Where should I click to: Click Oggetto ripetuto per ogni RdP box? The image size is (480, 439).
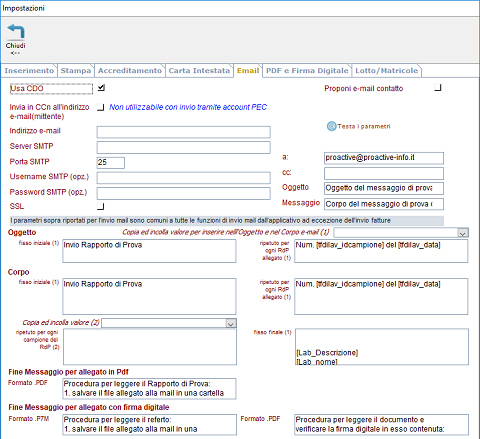[381, 251]
